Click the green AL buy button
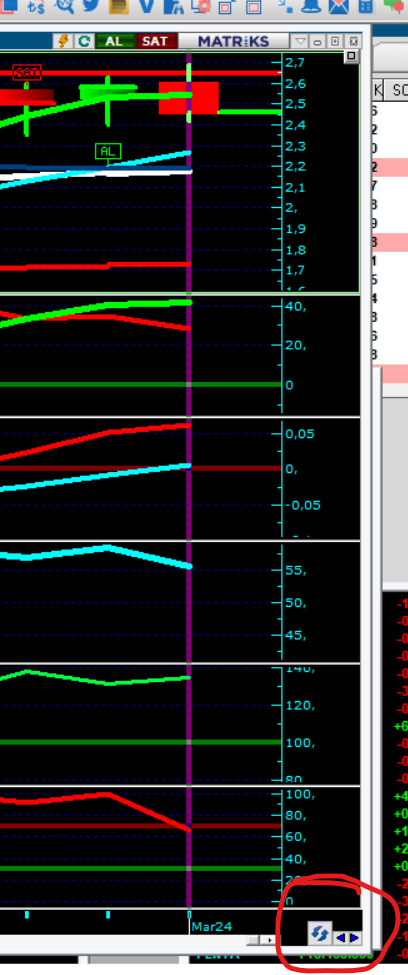The height and width of the screenshot is (975, 408). 114,41
